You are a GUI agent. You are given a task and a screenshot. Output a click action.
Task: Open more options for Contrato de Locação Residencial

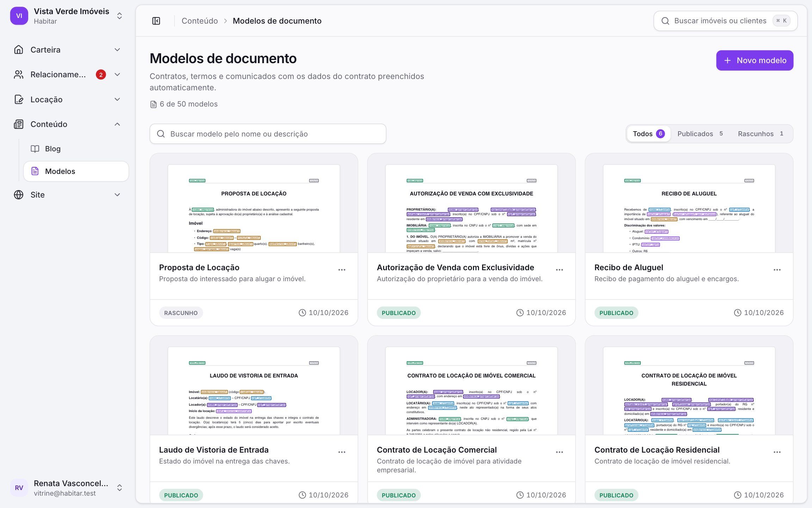tap(777, 452)
